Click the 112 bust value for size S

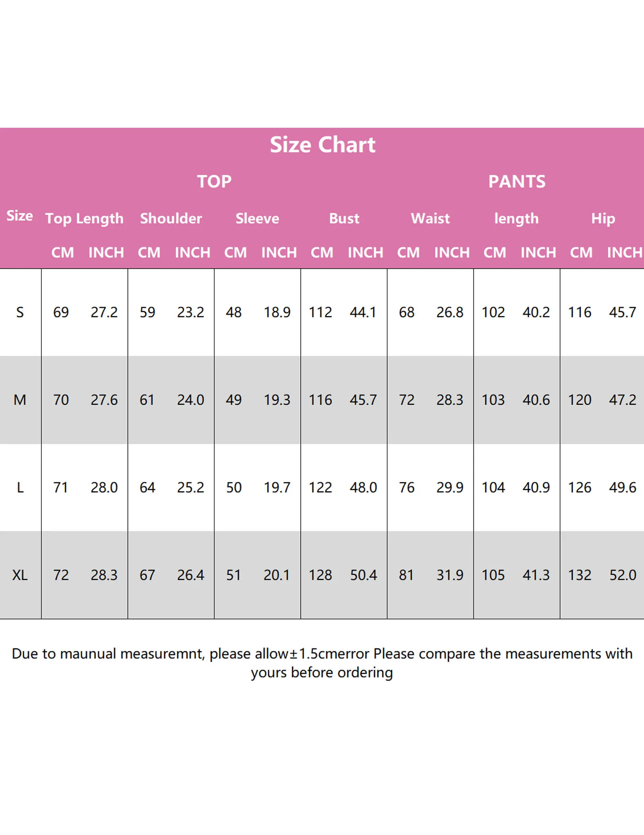pos(320,313)
